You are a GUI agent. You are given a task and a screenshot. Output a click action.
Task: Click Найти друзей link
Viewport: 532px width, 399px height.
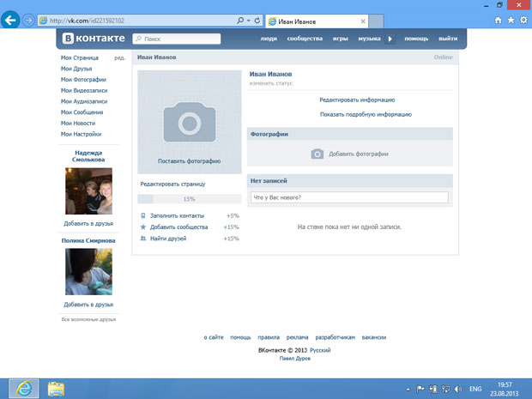(x=168, y=239)
